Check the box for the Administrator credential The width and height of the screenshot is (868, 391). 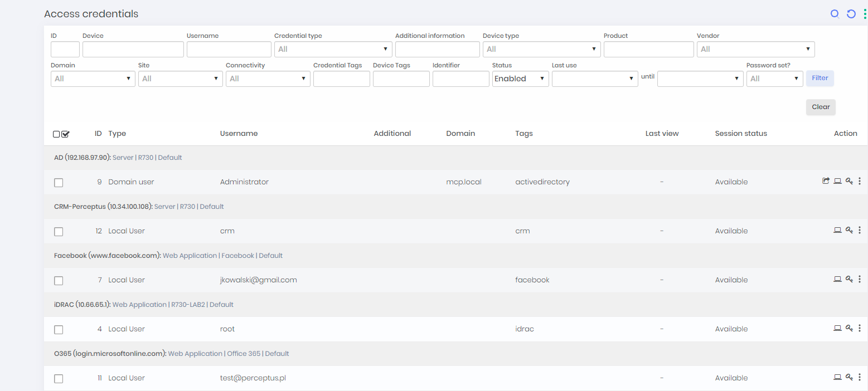pyautogui.click(x=59, y=183)
